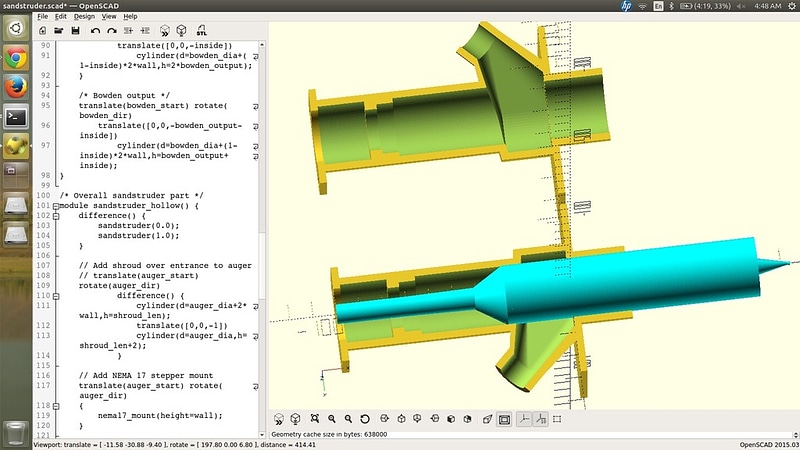800x450 pixels.
Task: Open the Terminal from the dock
Action: (x=16, y=117)
